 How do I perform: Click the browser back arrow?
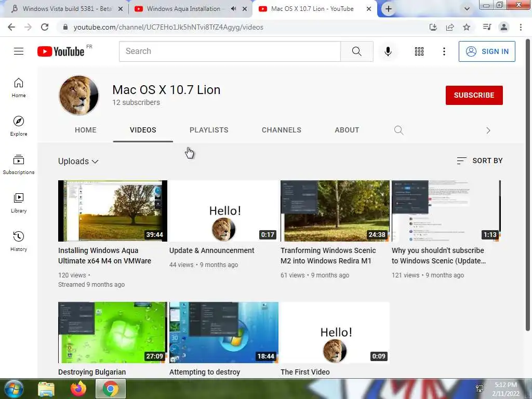[11, 27]
